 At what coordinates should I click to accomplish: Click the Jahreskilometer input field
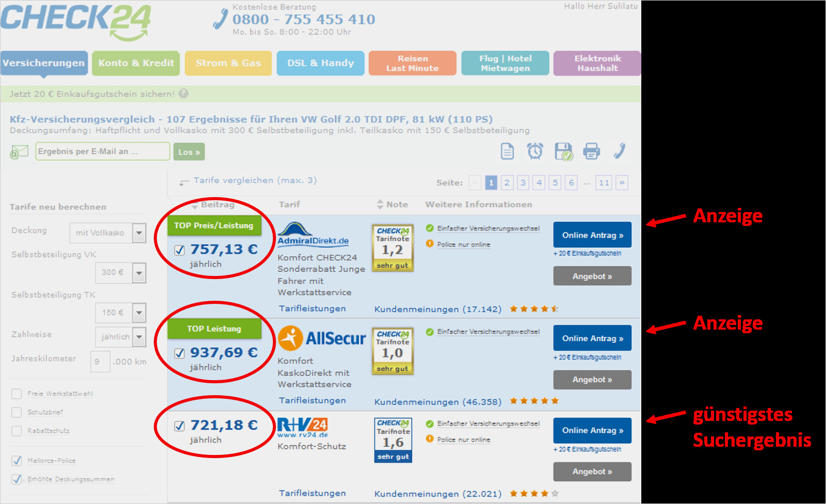100,362
